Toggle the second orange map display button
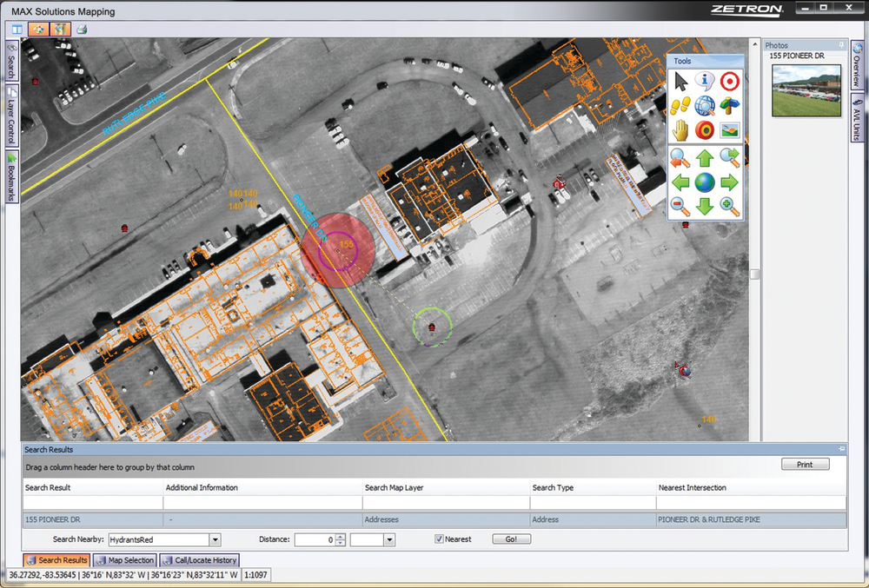The image size is (869, 588). (60, 29)
